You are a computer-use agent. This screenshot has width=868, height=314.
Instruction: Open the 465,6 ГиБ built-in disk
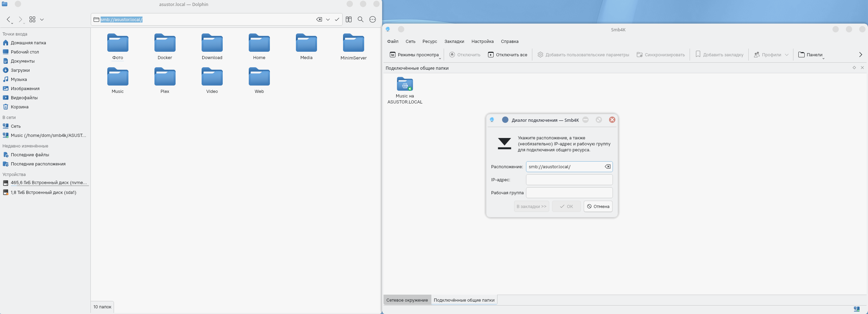tap(45, 183)
